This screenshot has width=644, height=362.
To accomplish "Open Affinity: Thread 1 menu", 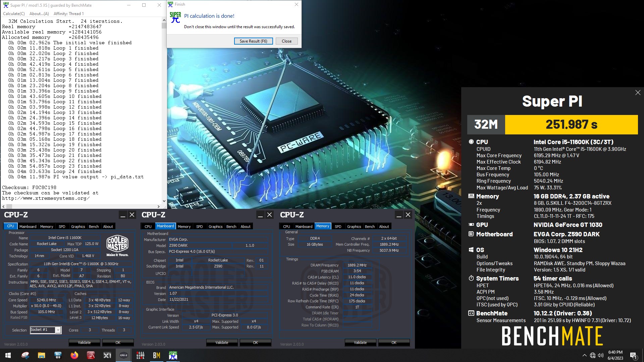I will [68, 14].
